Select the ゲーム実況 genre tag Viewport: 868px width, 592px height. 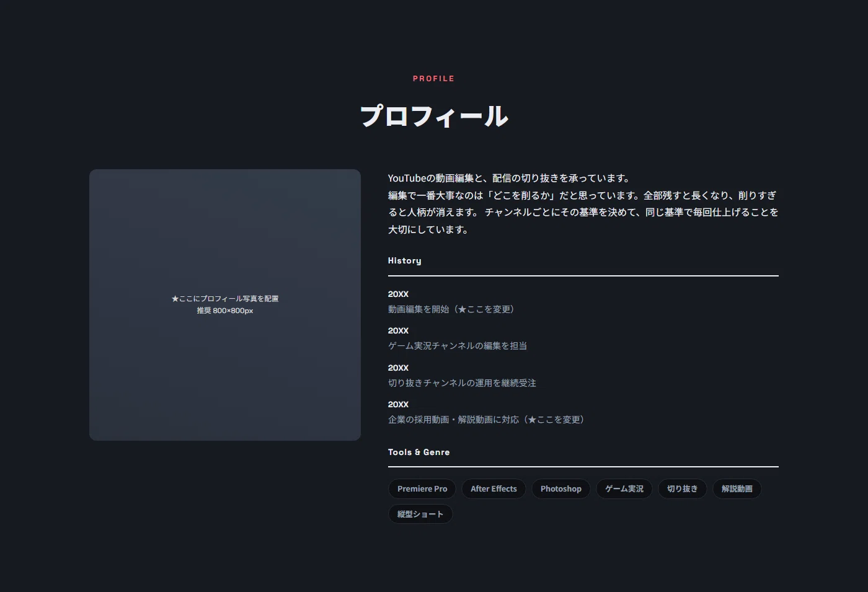pyautogui.click(x=624, y=489)
